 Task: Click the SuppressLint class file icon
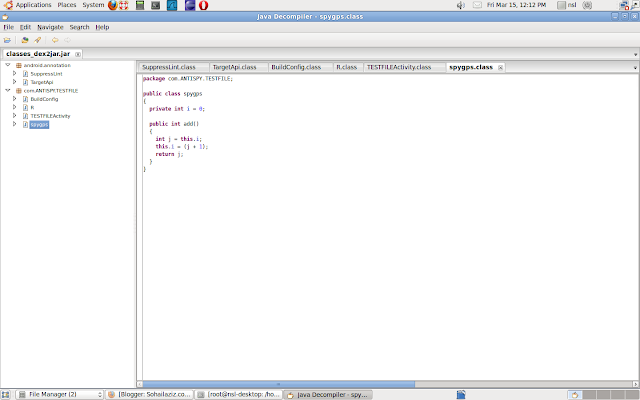[x=25, y=74]
